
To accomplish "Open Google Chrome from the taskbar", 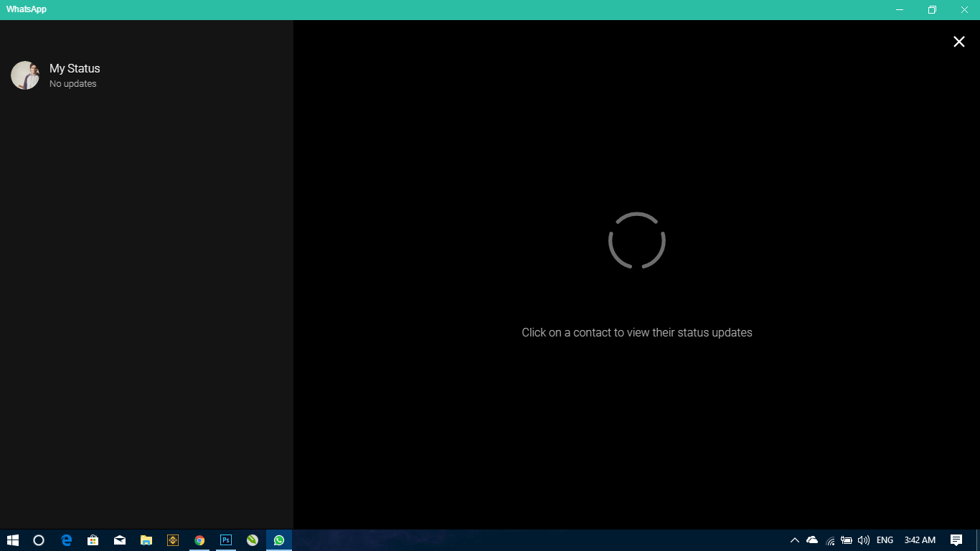I will pyautogui.click(x=199, y=540).
